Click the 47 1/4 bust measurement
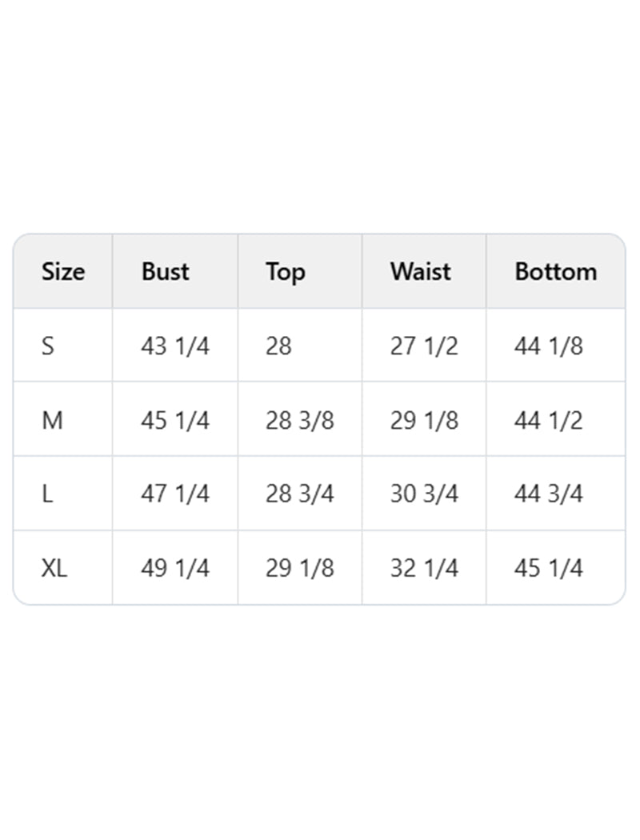The height and width of the screenshot is (840, 640). [x=175, y=494]
